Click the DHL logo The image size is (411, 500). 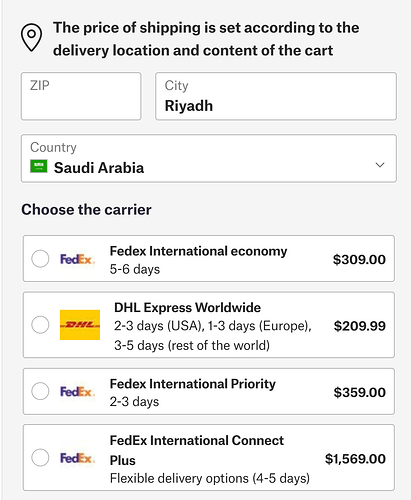[x=80, y=325]
